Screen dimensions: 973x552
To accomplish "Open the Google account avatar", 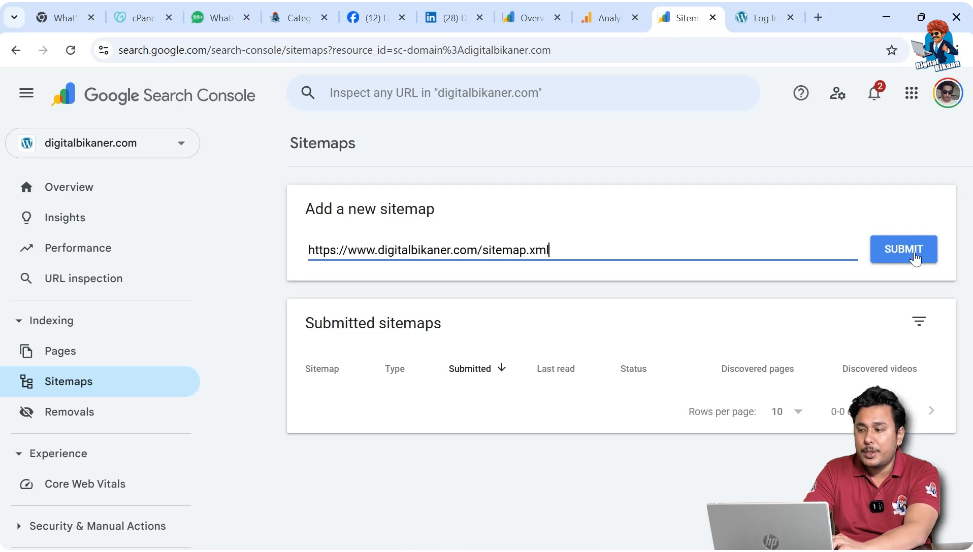I will (x=948, y=93).
